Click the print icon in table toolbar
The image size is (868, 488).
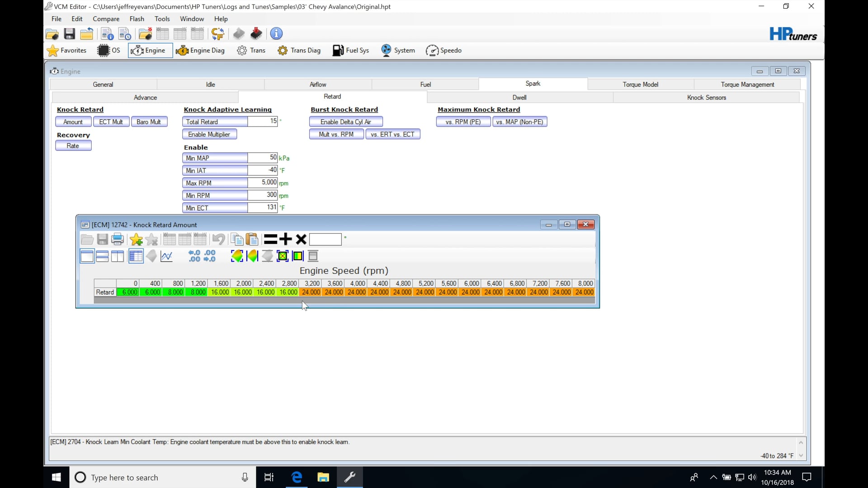tap(118, 239)
